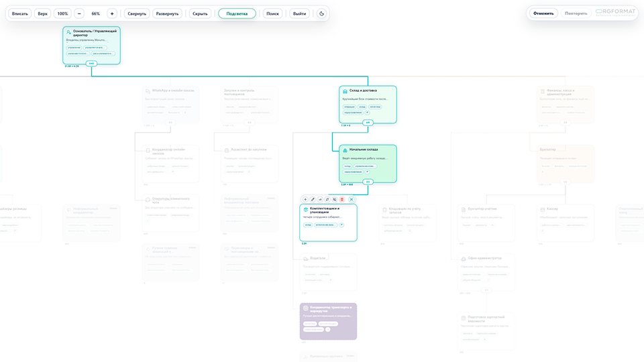Reset zoom with the 100% button
Viewport: 644px width, 362px height.
[x=62, y=13]
